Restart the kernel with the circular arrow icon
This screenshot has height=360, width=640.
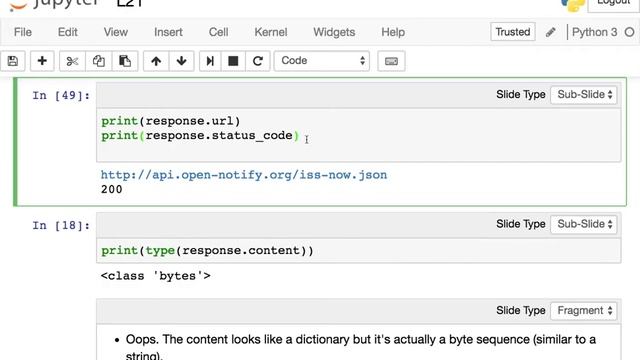[258, 61]
